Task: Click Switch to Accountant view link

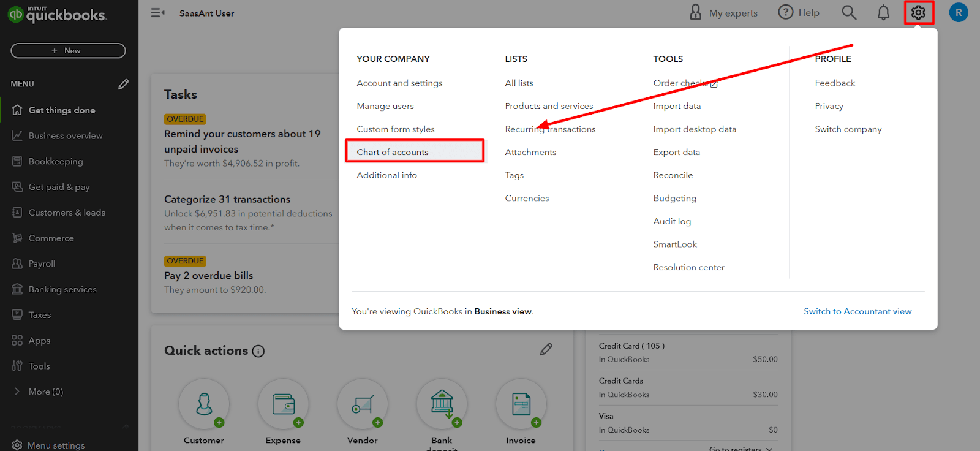Action: (x=858, y=311)
